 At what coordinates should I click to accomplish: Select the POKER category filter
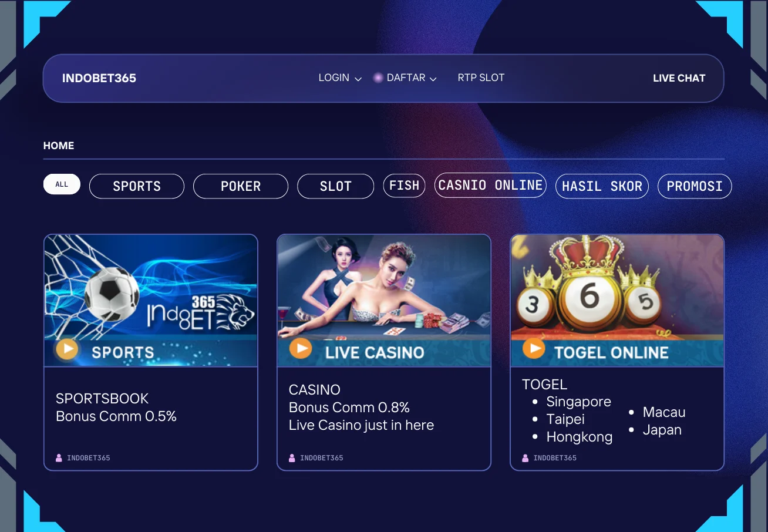[x=241, y=186]
